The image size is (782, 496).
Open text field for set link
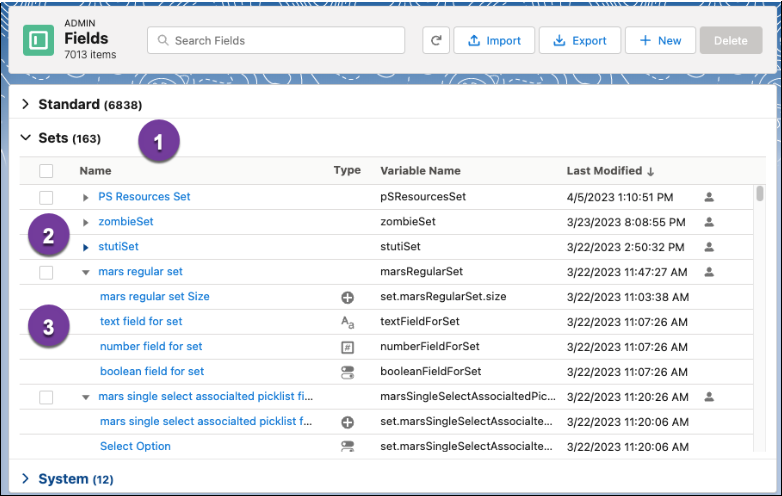pos(141,321)
